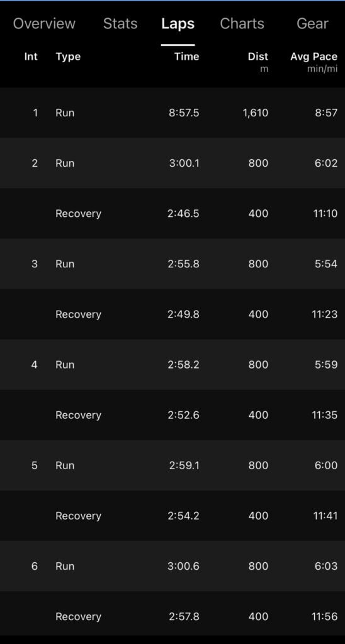Viewport: 345px width, 644px height.
Task: Select the Recovery lap with pace 11:41
Action: click(x=172, y=516)
